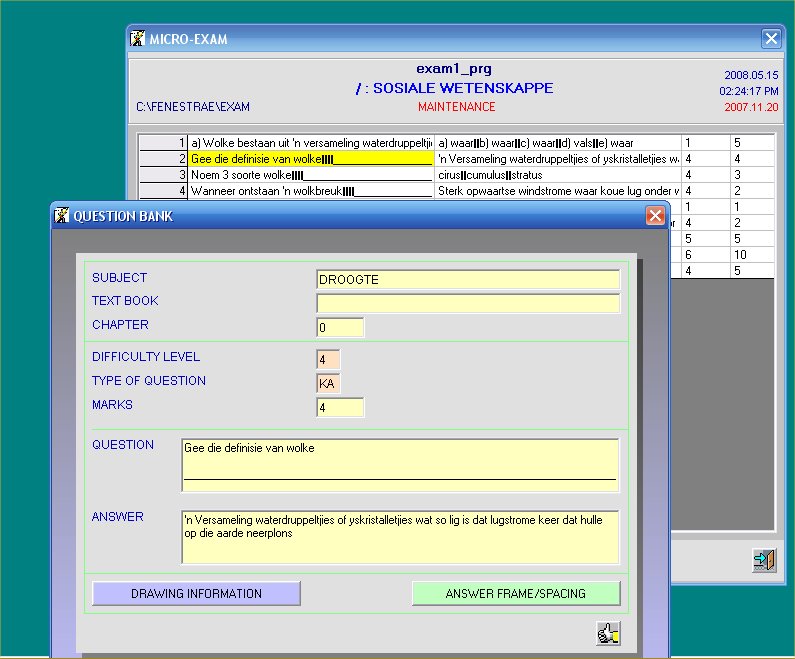The width and height of the screenshot is (795, 659).
Task: Click the DIFFICULTY LEVEL field
Action: [328, 360]
